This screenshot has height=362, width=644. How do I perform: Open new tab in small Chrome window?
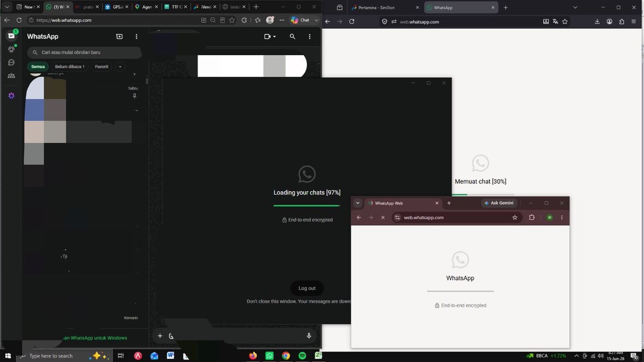tap(449, 203)
